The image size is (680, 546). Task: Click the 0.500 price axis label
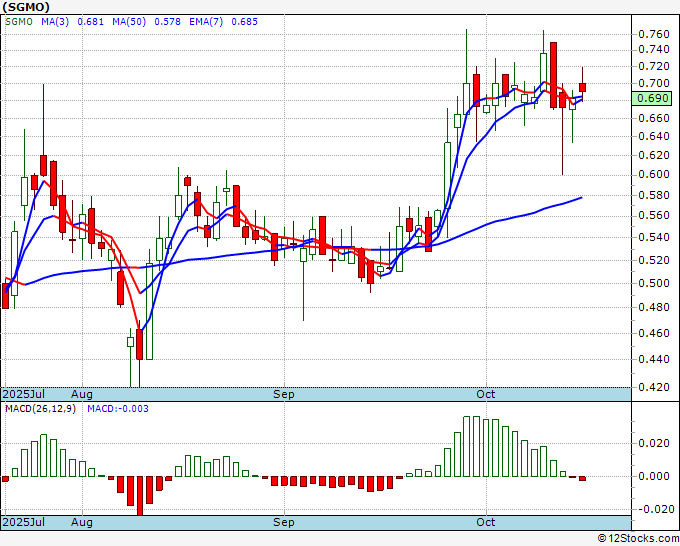(654, 283)
